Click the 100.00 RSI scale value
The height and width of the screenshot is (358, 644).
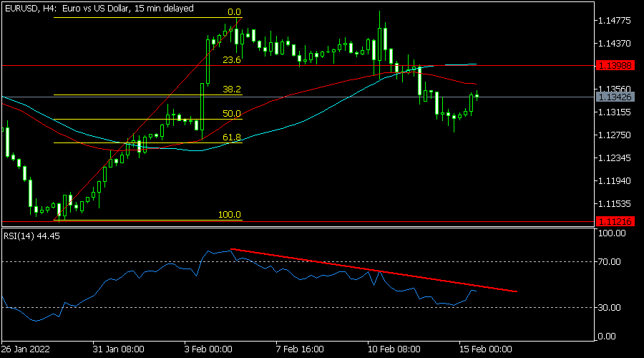(612, 233)
